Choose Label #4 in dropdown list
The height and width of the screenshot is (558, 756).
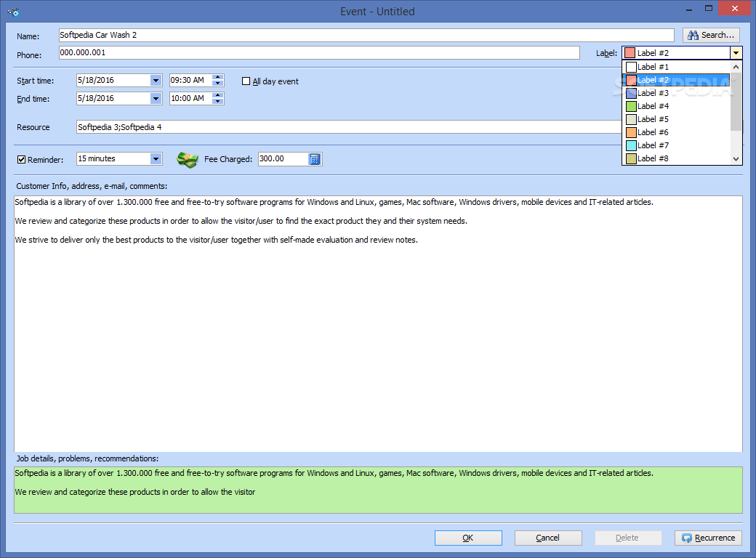click(x=677, y=106)
